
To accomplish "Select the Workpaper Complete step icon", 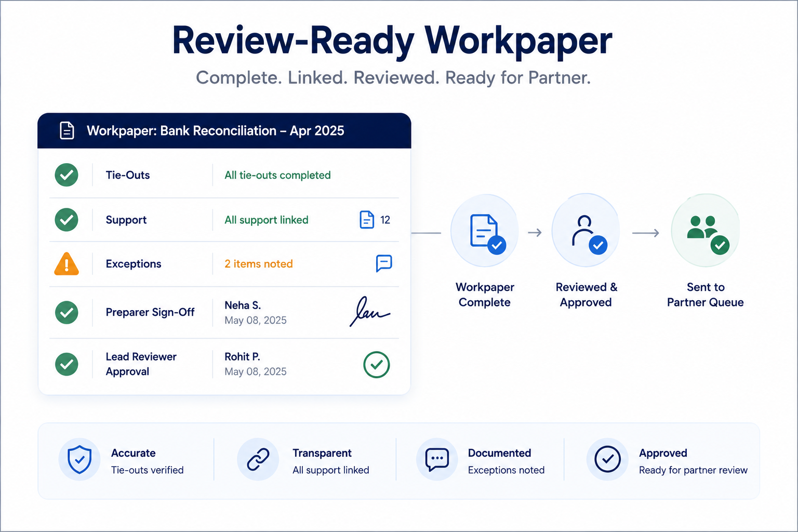I will [x=485, y=231].
